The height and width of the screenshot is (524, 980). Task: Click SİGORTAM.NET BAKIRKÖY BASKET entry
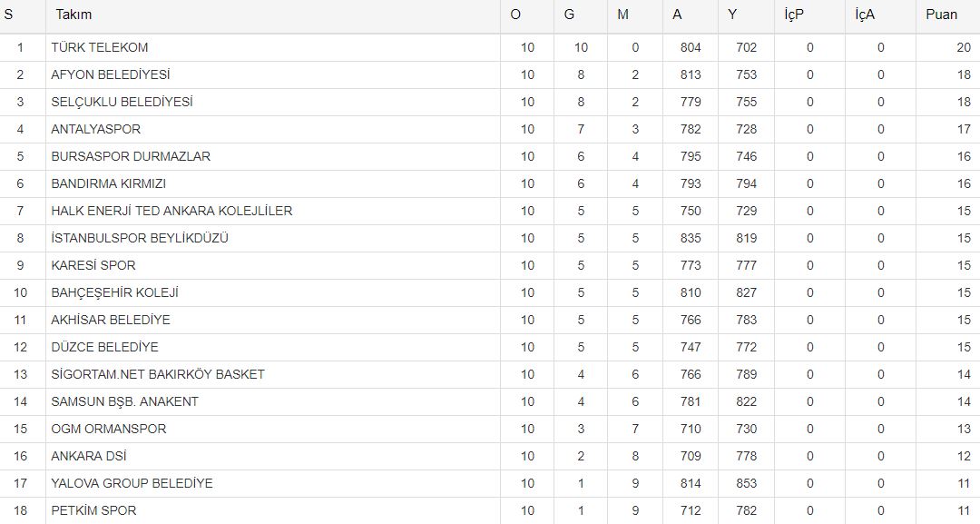click(158, 374)
